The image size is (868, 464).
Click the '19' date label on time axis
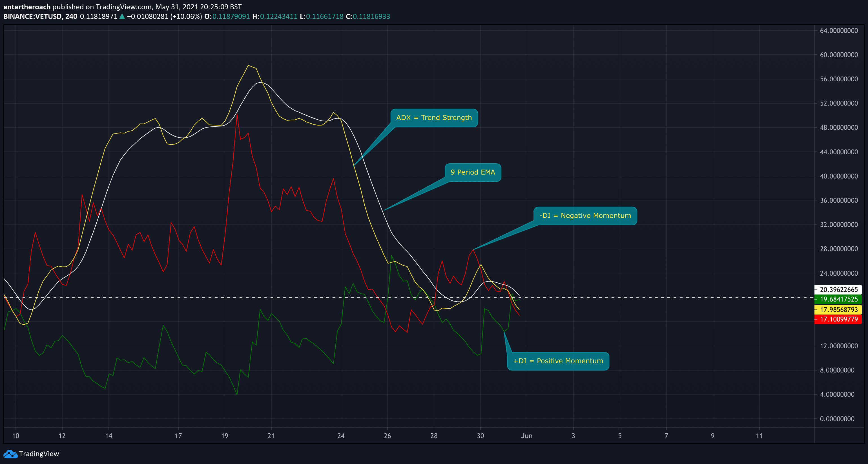click(x=225, y=436)
